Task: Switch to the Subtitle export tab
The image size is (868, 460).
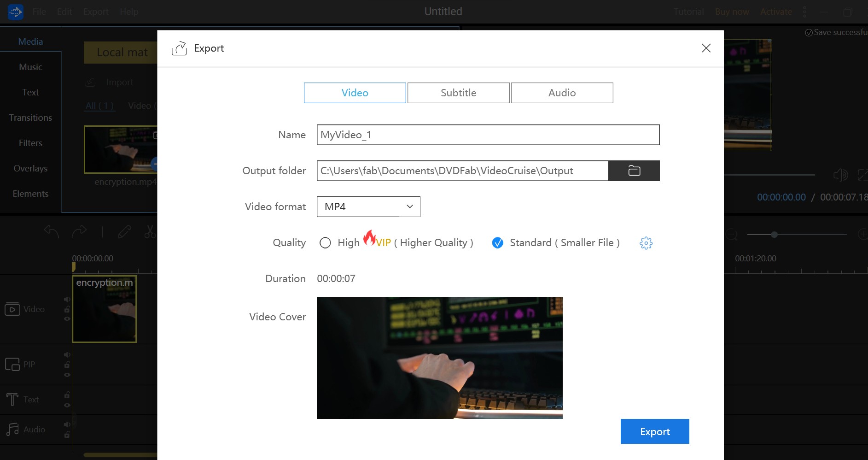Action: click(459, 93)
